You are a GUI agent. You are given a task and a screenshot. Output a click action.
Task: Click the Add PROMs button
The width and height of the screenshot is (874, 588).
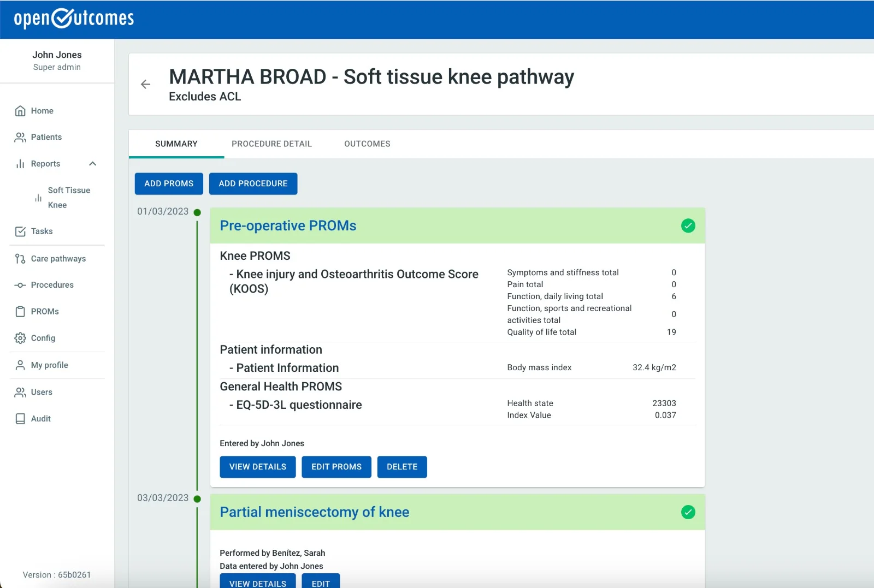point(169,183)
